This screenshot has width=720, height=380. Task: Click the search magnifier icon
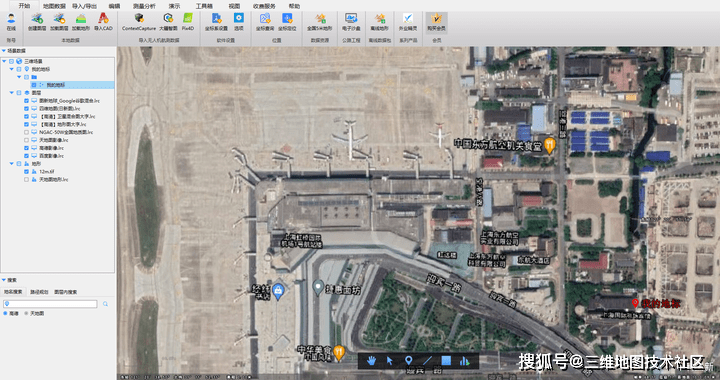(x=106, y=304)
